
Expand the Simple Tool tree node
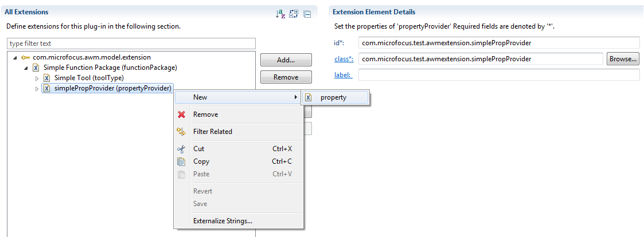[x=37, y=78]
